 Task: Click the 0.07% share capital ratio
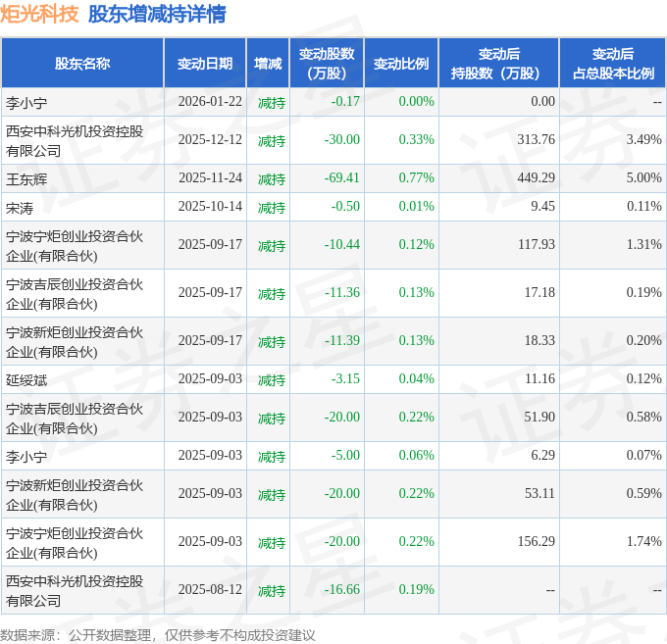tap(644, 455)
